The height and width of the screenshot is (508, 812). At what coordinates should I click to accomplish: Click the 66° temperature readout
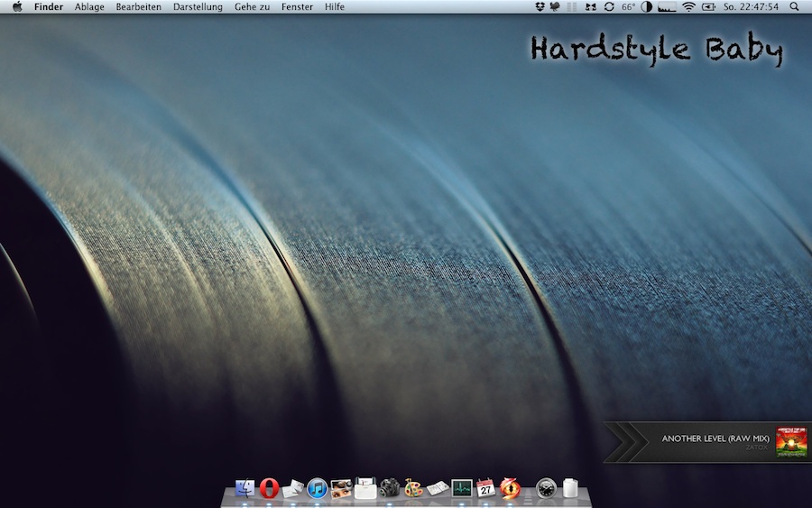[628, 6]
